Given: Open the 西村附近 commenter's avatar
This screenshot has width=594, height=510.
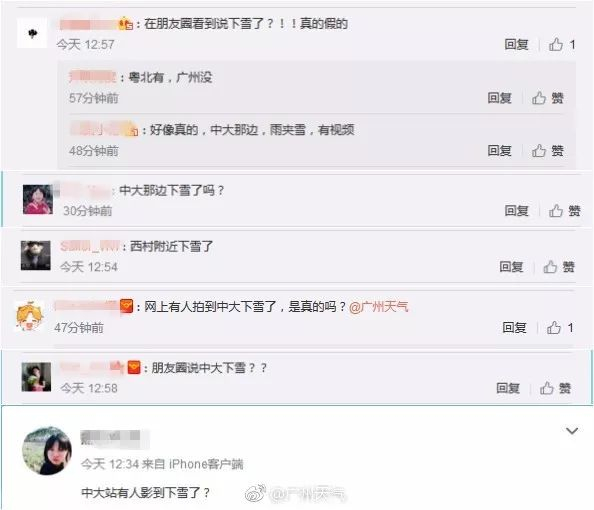Looking at the screenshot, I should [x=36, y=255].
